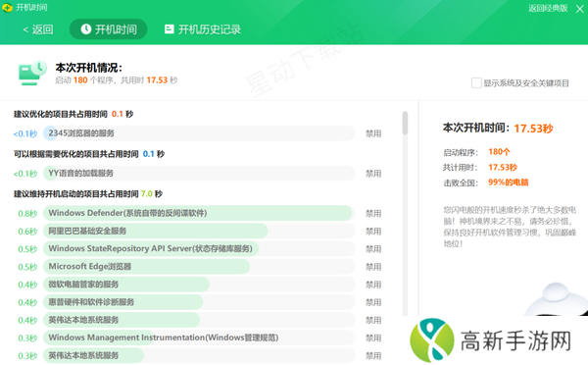Click the 击败全国 99%的电脑 value
Viewport: 588px width, 365px height.
point(508,182)
